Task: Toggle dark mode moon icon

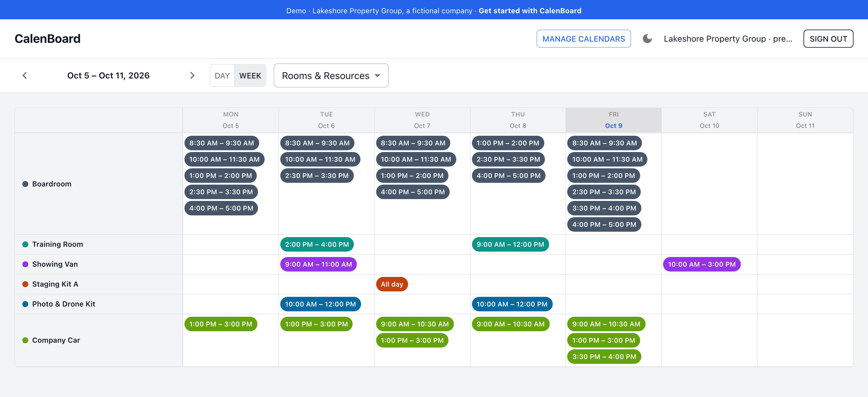Action: click(x=647, y=39)
